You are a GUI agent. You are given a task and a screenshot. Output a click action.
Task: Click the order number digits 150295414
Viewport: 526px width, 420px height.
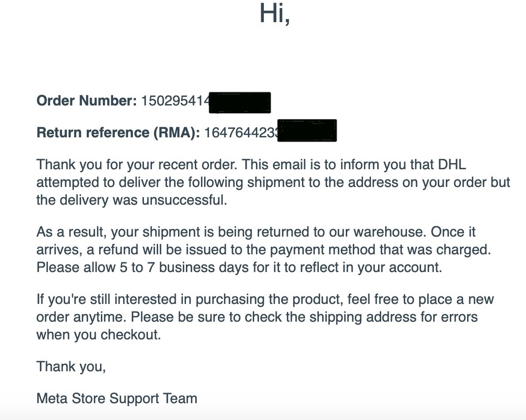point(174,101)
